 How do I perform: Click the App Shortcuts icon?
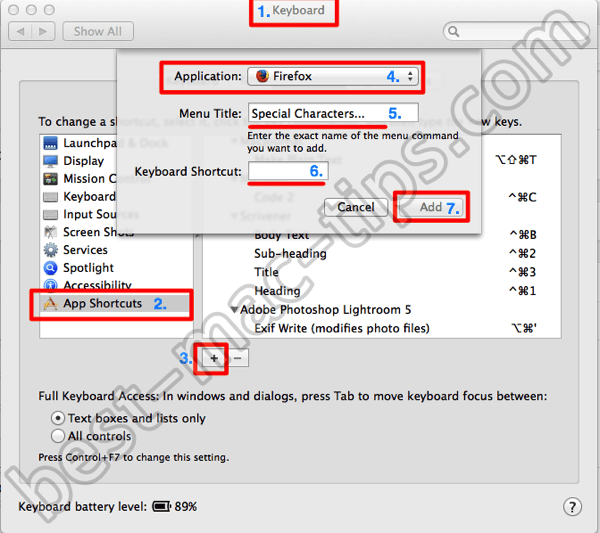[50, 304]
